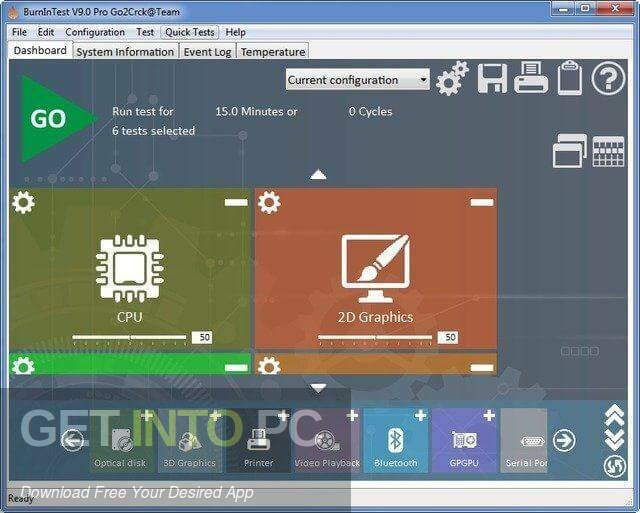Select the CPU chip test tile
The width and height of the screenshot is (640, 513).
coord(130,269)
